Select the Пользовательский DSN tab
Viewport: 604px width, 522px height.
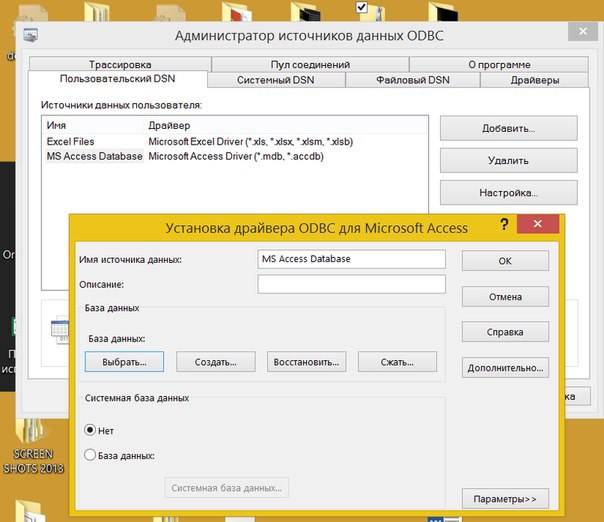117,79
